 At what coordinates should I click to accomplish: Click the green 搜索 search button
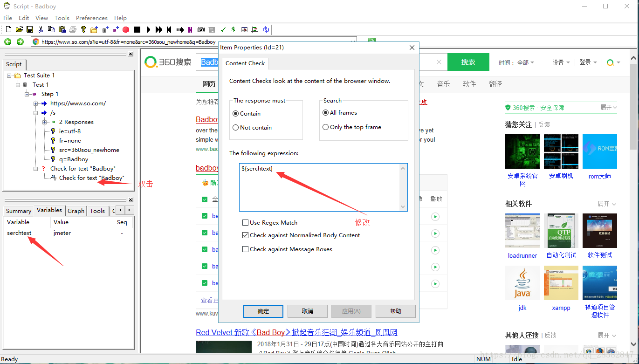coord(468,62)
